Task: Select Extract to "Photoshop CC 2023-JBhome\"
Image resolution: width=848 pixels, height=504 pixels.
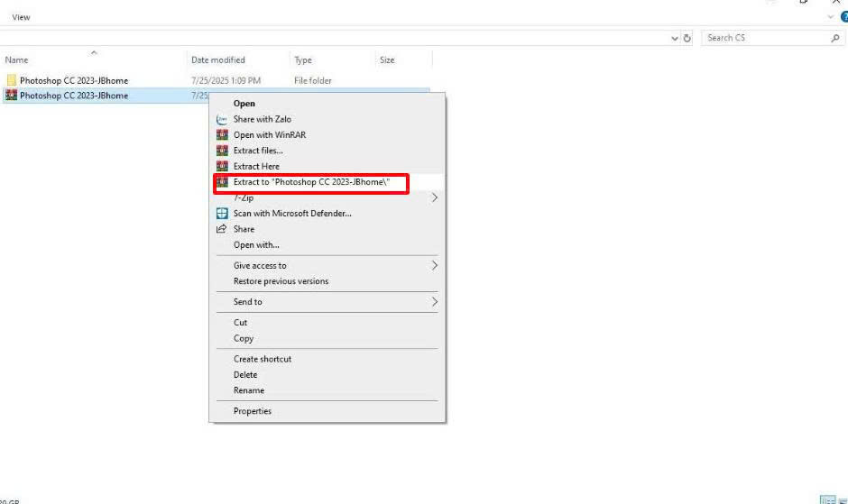Action: pyautogui.click(x=311, y=182)
